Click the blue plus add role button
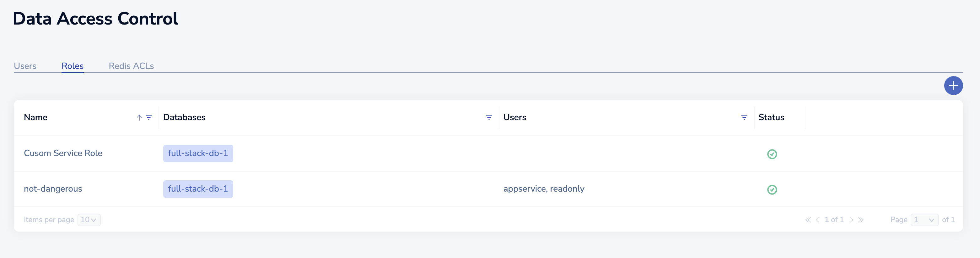The width and height of the screenshot is (980, 258). click(x=953, y=86)
